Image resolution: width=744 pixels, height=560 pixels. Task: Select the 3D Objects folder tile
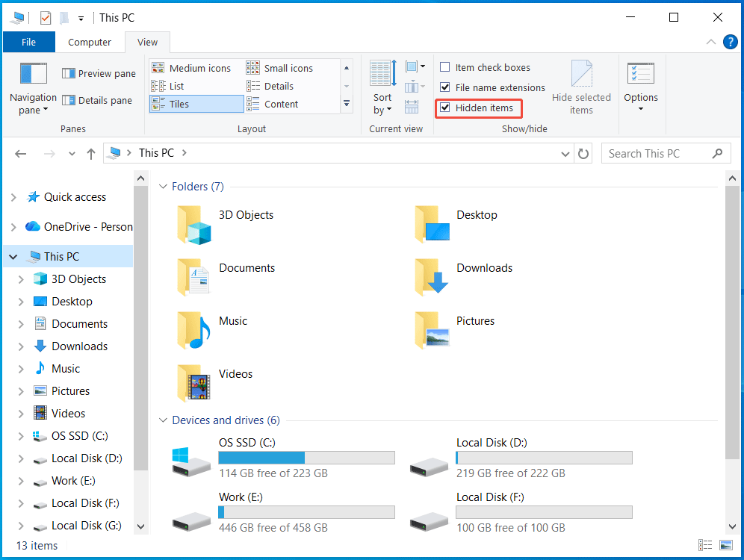coord(226,224)
